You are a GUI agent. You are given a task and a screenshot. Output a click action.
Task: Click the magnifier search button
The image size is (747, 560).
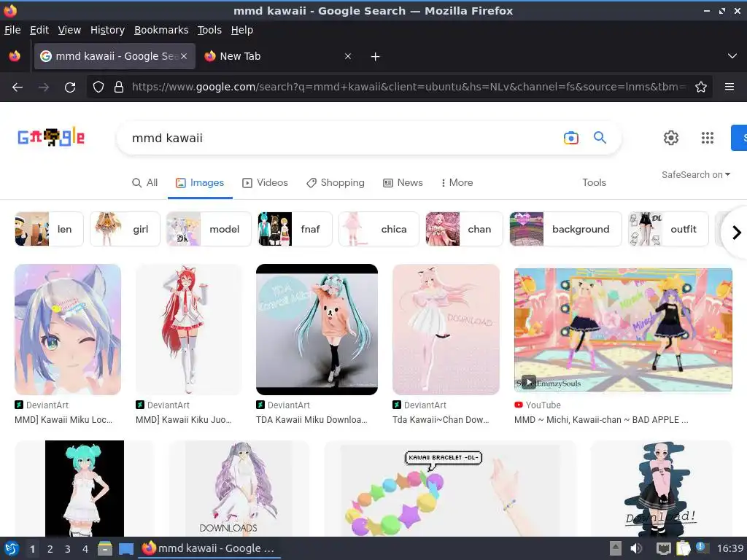[x=600, y=138]
